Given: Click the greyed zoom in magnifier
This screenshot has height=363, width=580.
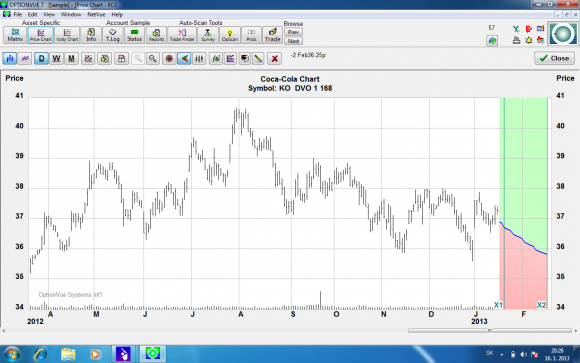Looking at the screenshot, I should point(138,58).
